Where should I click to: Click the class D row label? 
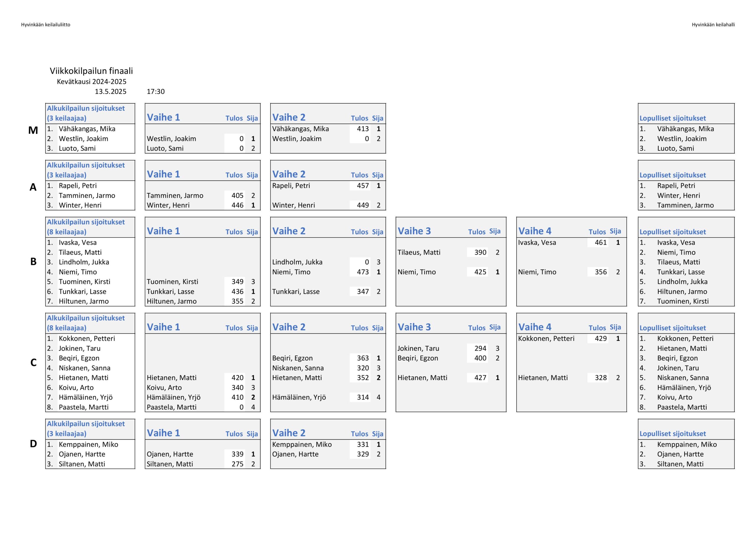tap(33, 444)
